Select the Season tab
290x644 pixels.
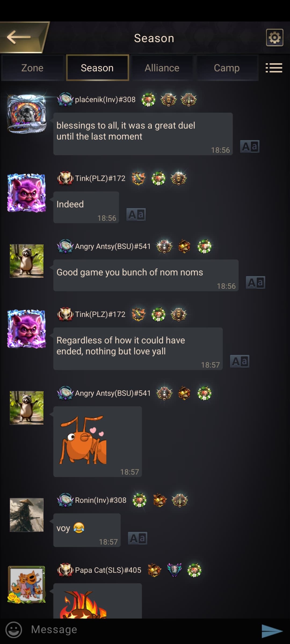coord(97,68)
